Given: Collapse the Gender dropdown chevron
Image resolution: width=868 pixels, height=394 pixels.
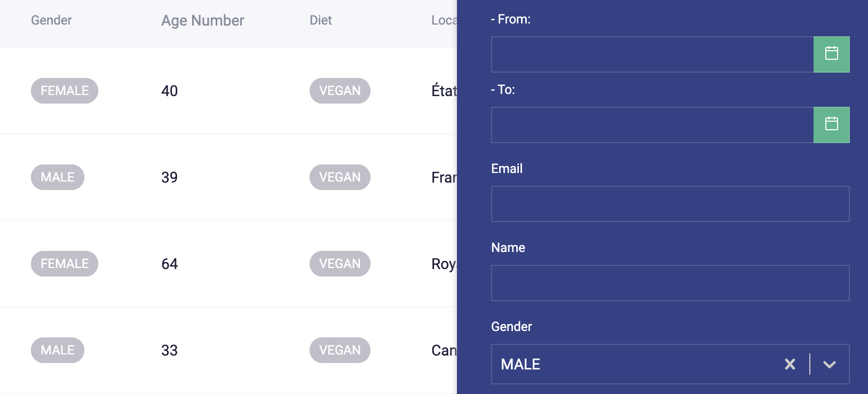Looking at the screenshot, I should coord(828,364).
